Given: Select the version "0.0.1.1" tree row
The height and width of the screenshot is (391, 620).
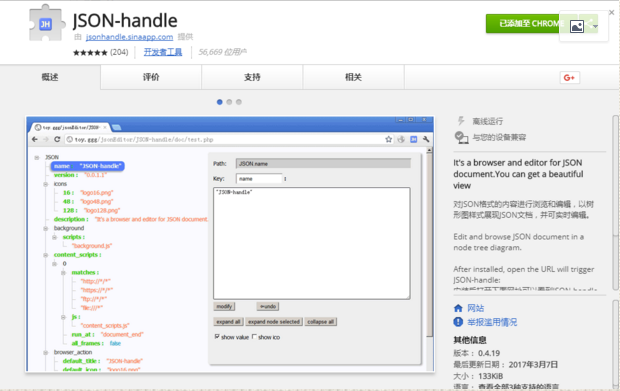Looking at the screenshot, I should click(x=80, y=175).
